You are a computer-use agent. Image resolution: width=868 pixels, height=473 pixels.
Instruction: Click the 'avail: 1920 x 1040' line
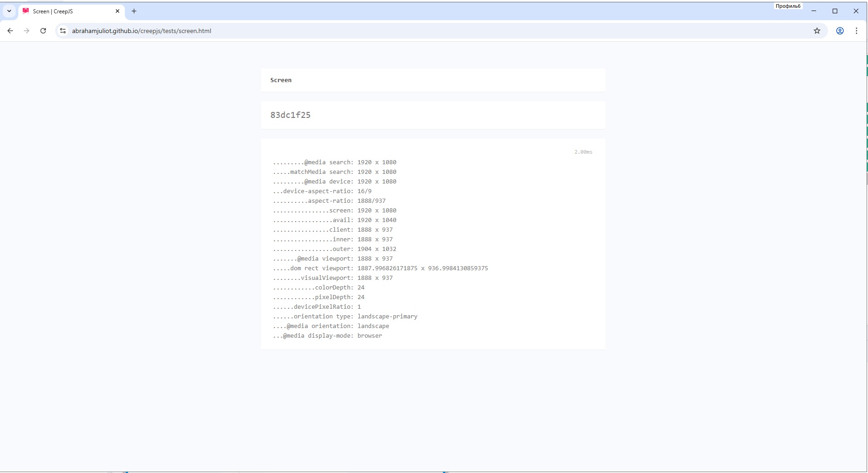pos(335,220)
